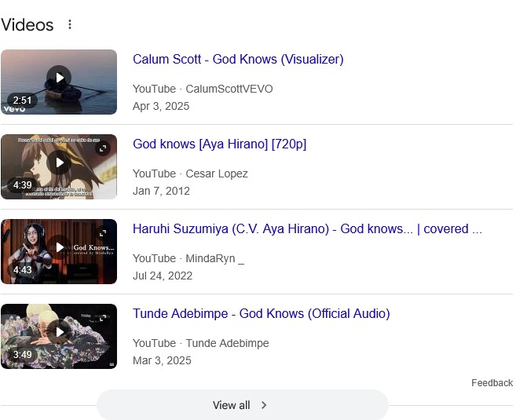This screenshot has height=420, width=527.
Task: Click the View all videos button
Action: coord(243,405)
